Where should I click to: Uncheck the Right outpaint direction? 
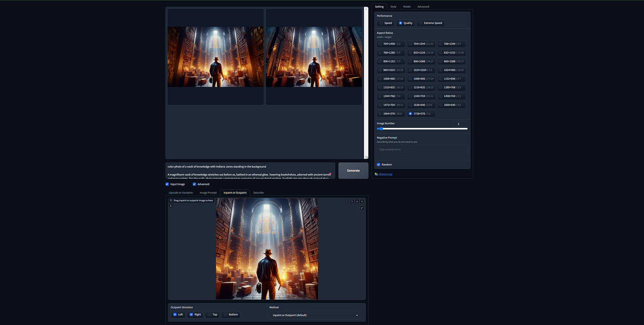coord(191,314)
